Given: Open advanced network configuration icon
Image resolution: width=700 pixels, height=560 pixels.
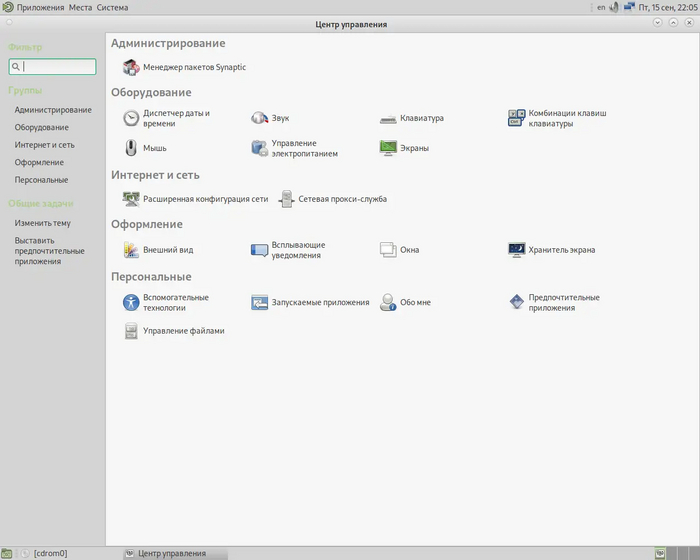Looking at the screenshot, I should click(x=131, y=199).
